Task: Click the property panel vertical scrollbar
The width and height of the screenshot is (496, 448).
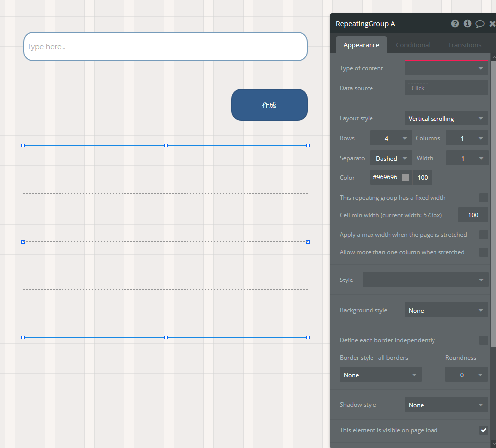Action: coord(493,204)
